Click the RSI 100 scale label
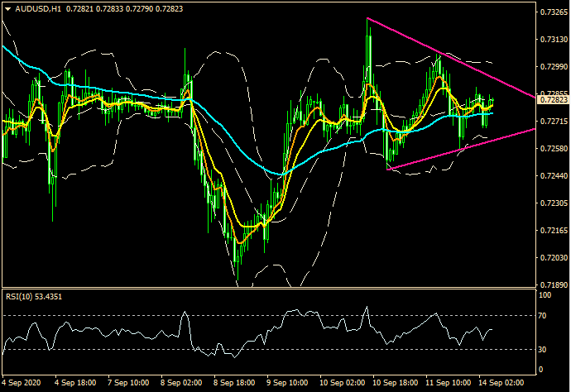Screen dimensions: 571x392 (545, 294)
